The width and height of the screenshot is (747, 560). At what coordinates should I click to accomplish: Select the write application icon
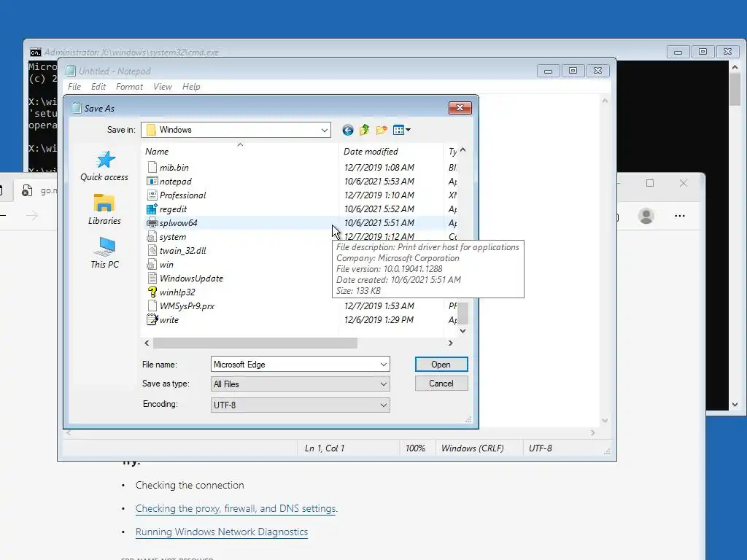click(x=152, y=319)
